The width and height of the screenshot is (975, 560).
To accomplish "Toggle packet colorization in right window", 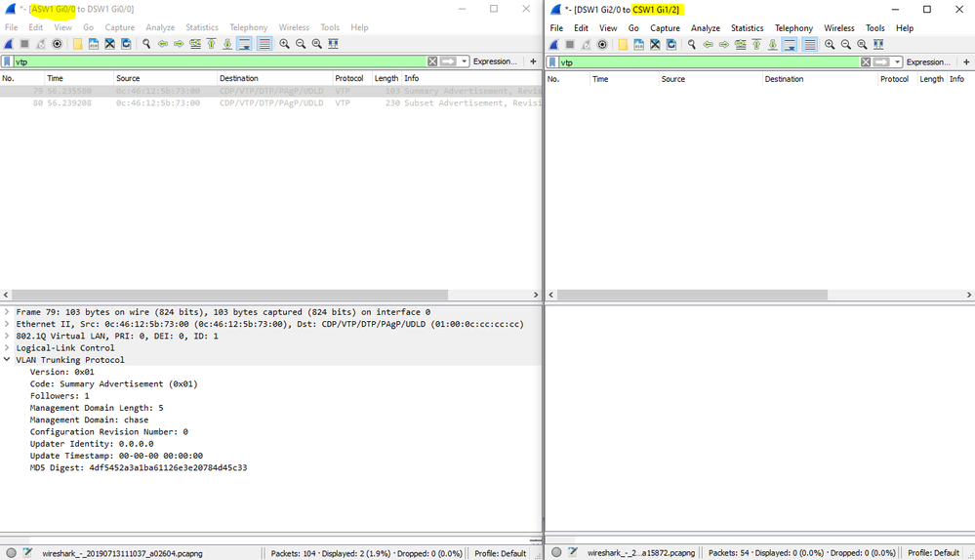I will click(810, 44).
